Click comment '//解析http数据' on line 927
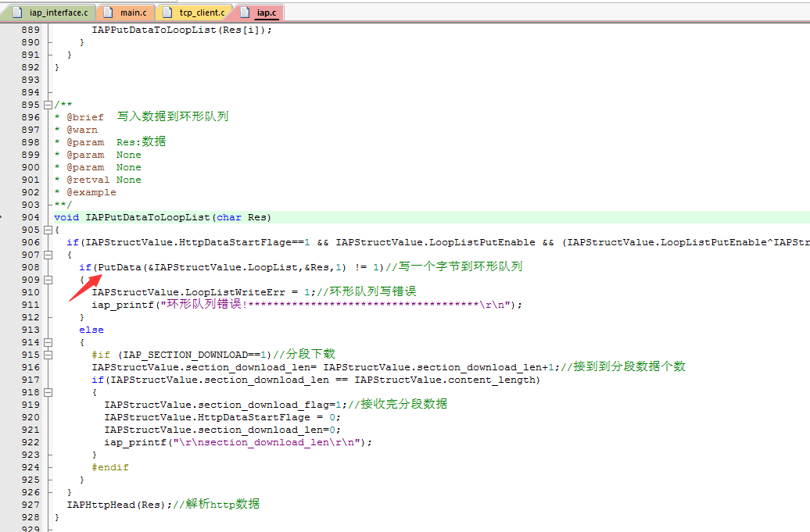Image resolution: width=810 pixels, height=532 pixels. [x=217, y=504]
